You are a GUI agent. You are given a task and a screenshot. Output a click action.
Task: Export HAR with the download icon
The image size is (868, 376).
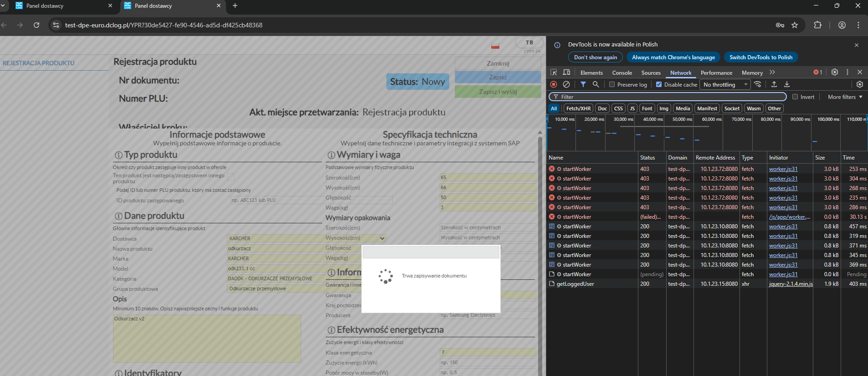point(787,84)
